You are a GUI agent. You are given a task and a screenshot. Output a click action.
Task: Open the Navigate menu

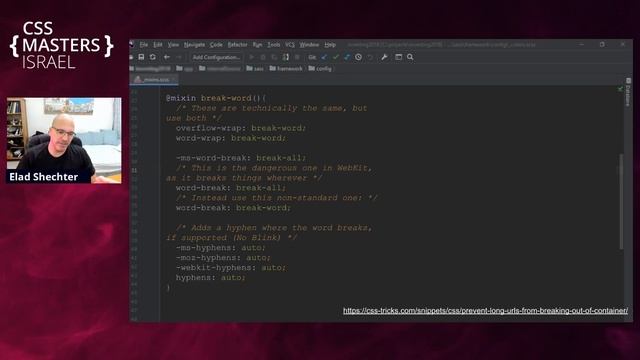pos(194,44)
